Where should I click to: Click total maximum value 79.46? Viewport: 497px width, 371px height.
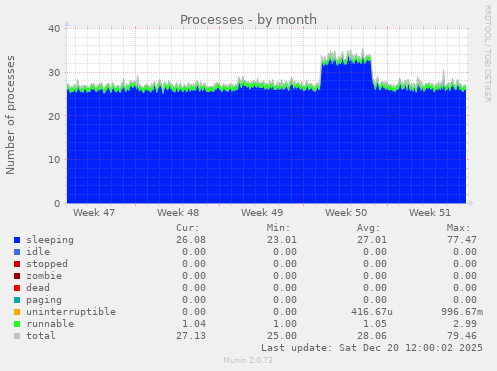tap(462, 336)
